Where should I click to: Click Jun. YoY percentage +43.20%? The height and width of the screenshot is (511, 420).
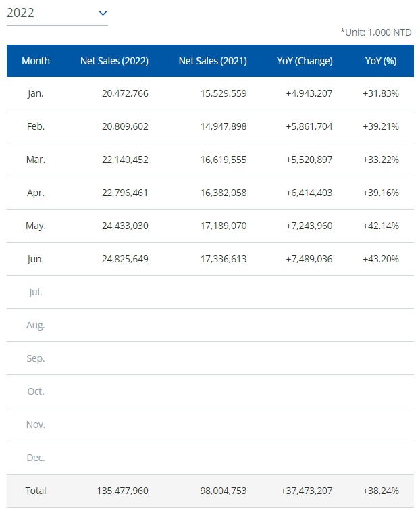[x=381, y=259]
